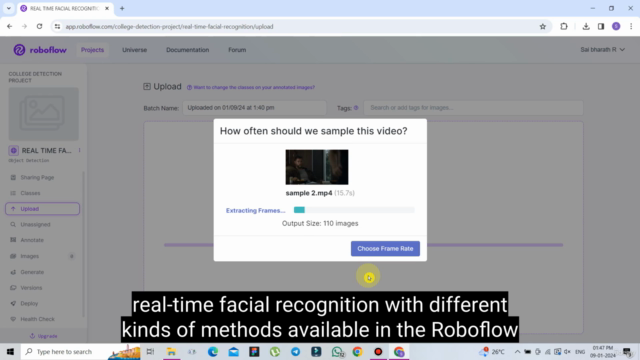The height and width of the screenshot is (360, 640).
Task: Open the Chrome three-dot menu
Action: click(631, 27)
